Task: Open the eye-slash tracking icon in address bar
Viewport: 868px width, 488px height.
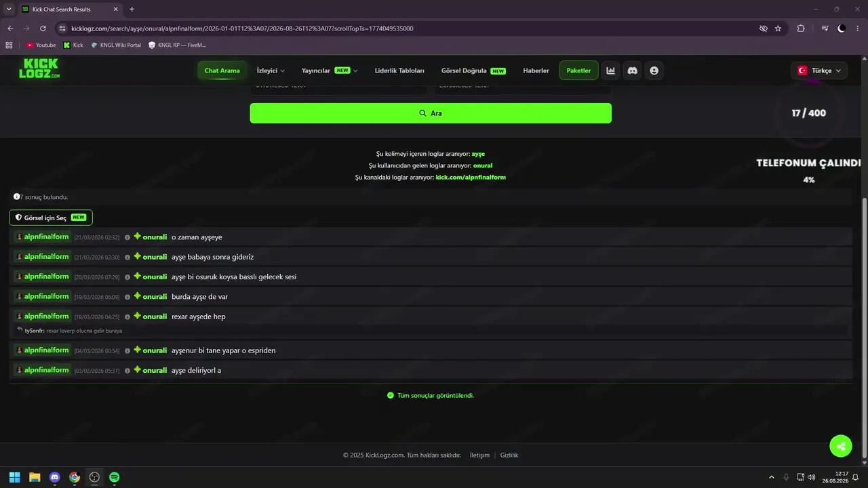Action: tap(764, 28)
